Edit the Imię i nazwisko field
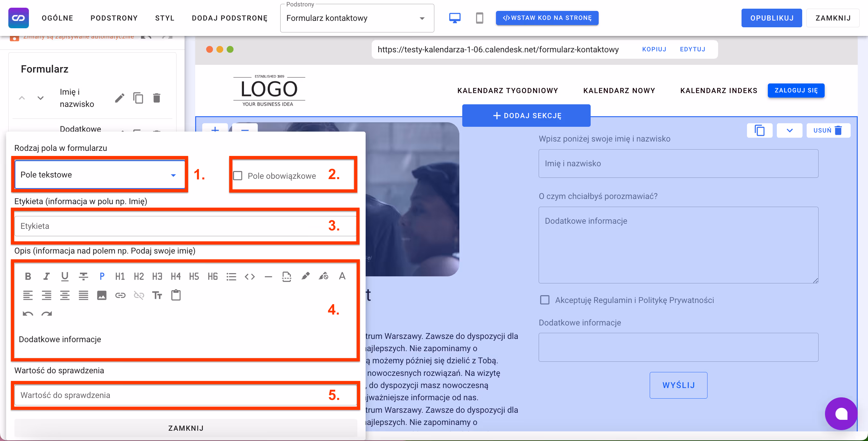Image resolution: width=868 pixels, height=441 pixels. 120,98
